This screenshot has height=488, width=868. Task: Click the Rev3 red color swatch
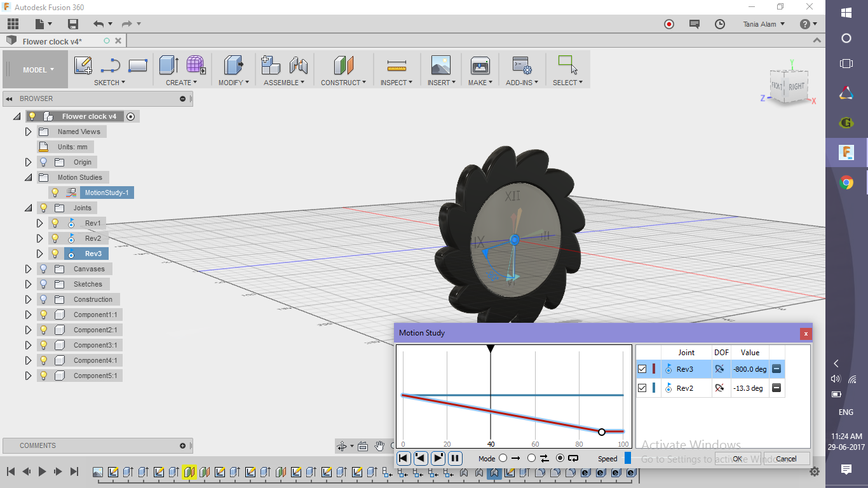[654, 369]
